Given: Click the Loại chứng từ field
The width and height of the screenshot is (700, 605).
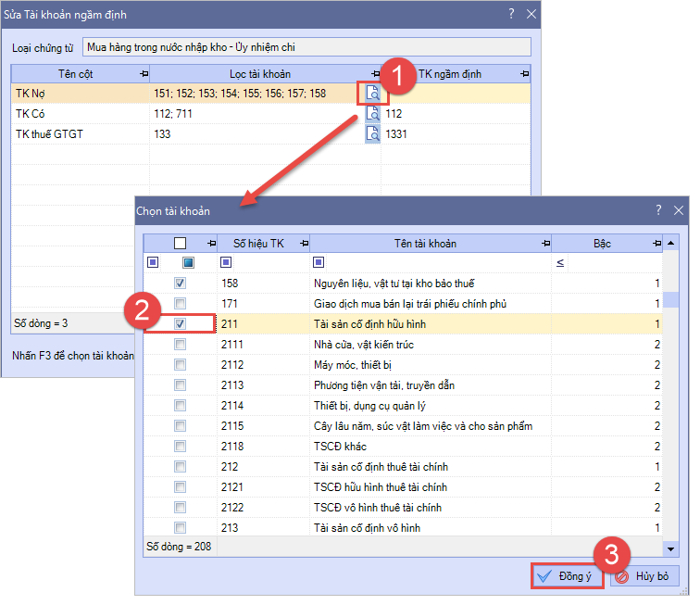Looking at the screenshot, I should click(306, 46).
